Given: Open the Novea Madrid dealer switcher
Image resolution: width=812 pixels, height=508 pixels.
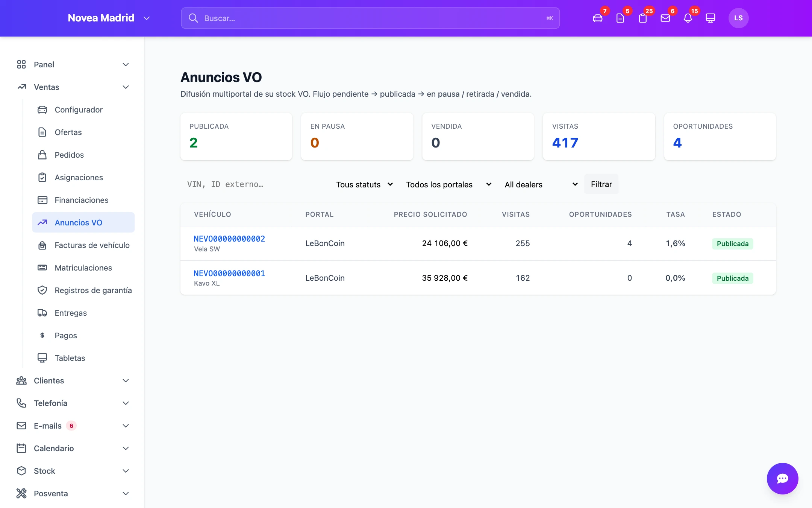Looking at the screenshot, I should click(109, 18).
